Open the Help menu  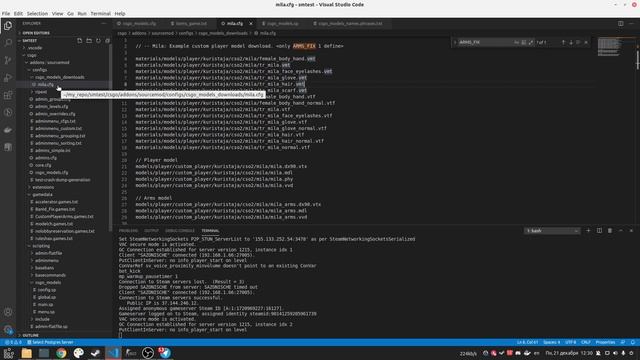[120, 13]
